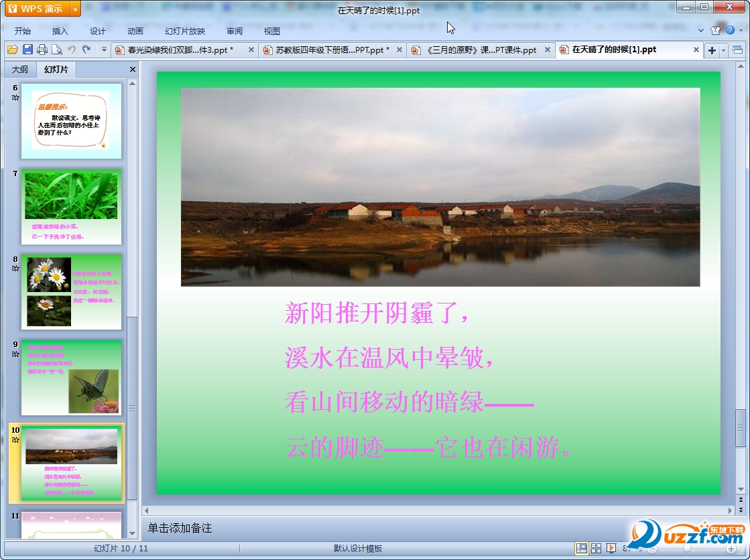
Task: Select slide 8 thumbnail with daisies
Action: click(71, 292)
